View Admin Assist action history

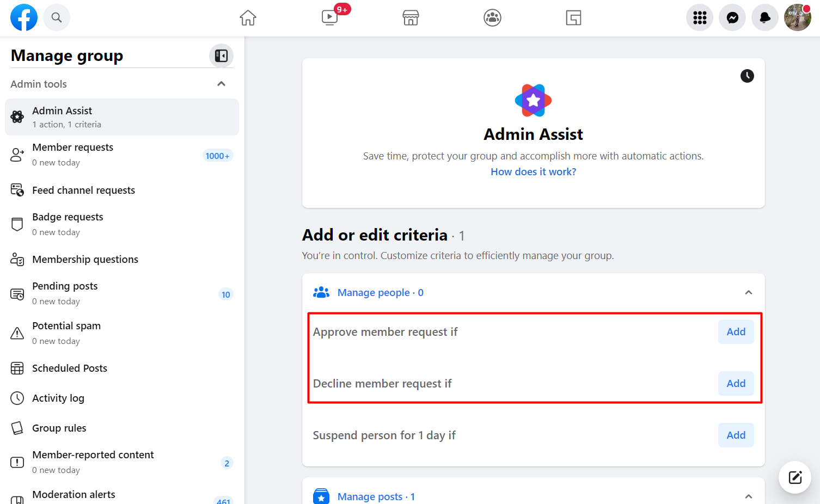[747, 76]
